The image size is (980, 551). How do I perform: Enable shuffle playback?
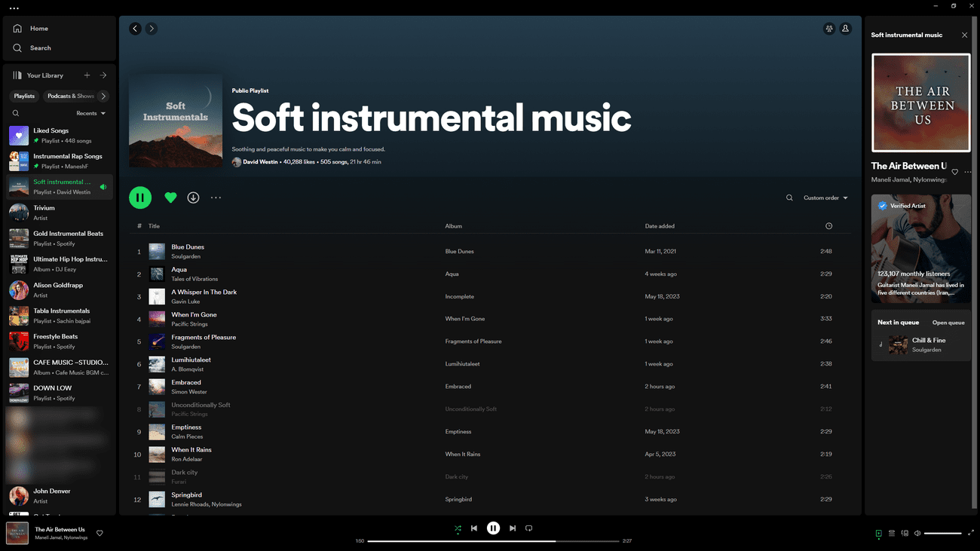point(458,528)
